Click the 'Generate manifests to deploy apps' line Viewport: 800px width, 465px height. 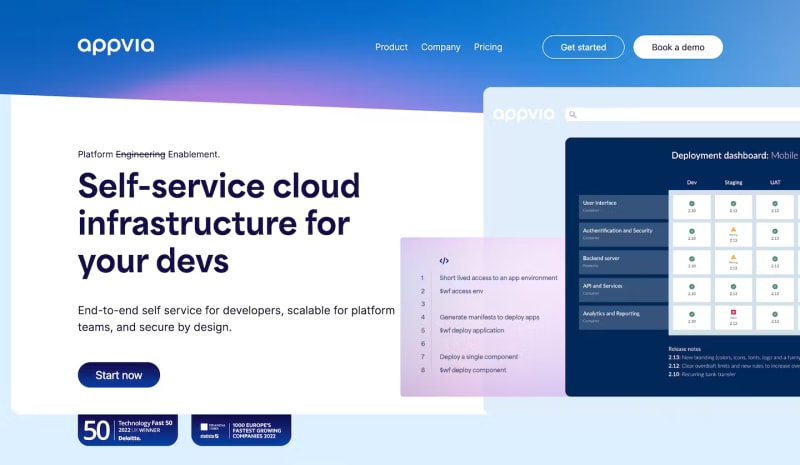point(489,317)
